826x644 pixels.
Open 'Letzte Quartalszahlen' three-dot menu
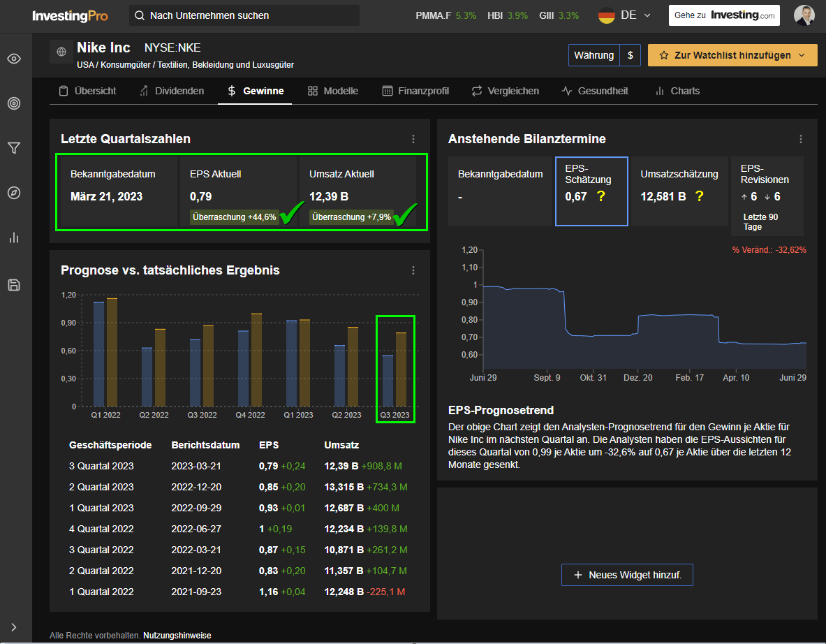point(413,139)
